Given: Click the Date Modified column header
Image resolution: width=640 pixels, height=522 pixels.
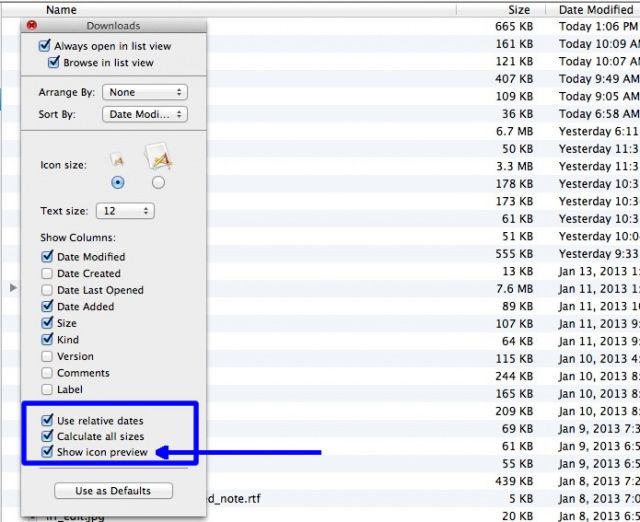Looking at the screenshot, I should (595, 9).
